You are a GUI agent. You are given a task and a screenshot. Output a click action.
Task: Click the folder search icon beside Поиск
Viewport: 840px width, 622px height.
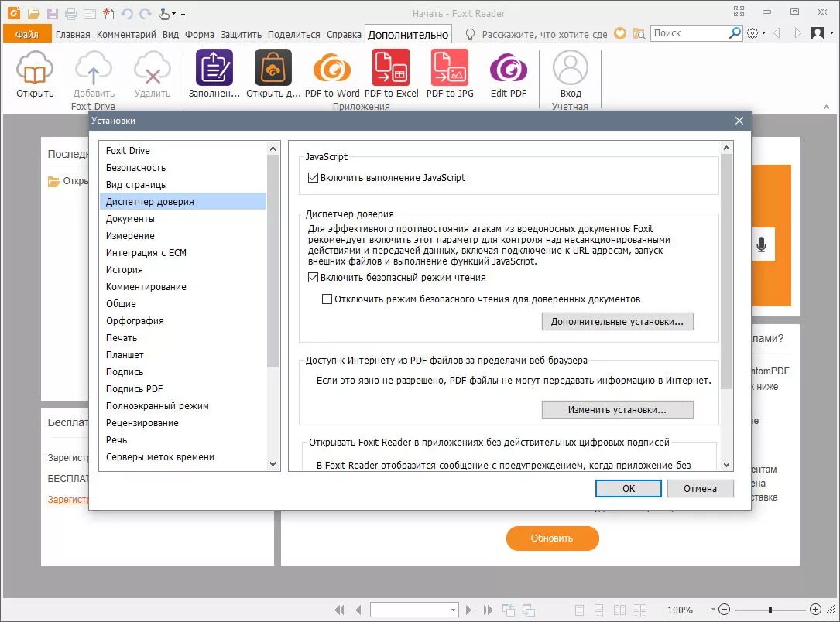639,33
